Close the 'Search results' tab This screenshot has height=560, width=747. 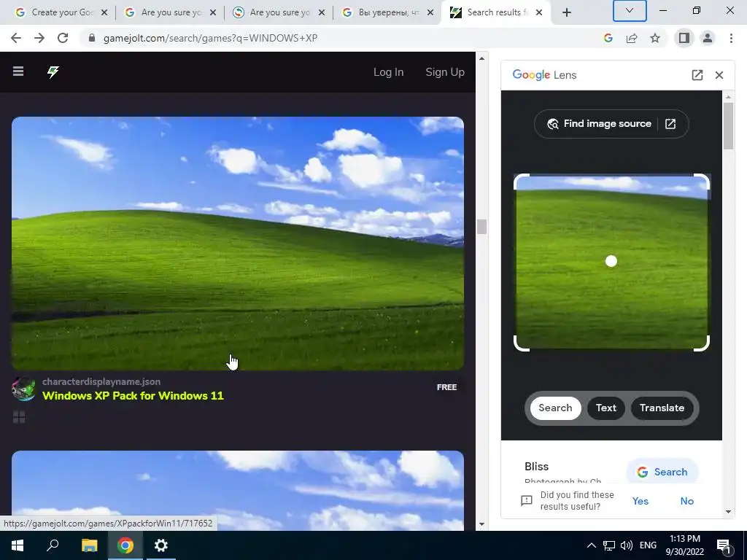click(539, 12)
